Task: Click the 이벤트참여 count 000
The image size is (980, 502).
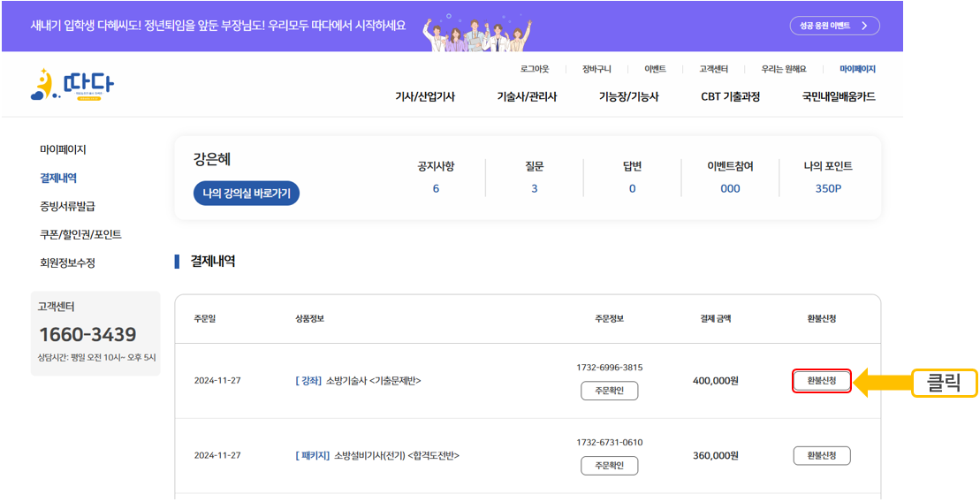Action: pyautogui.click(x=730, y=188)
